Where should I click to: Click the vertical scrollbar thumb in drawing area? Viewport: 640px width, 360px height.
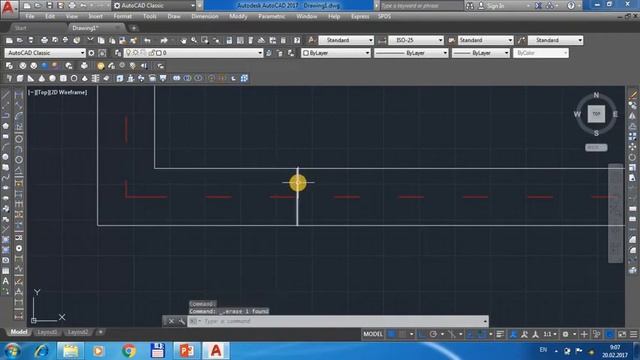[616, 213]
